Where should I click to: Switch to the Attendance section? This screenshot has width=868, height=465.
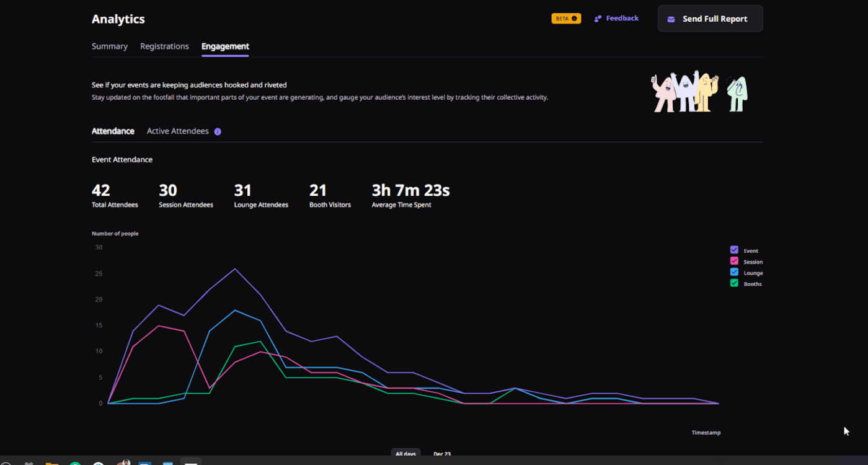pos(113,131)
